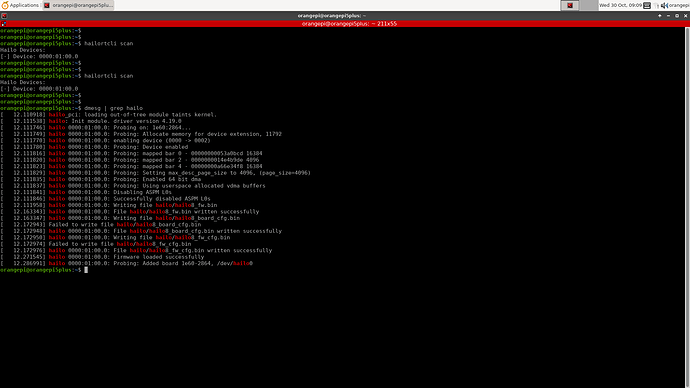
Task: Click the 'loading out-of-tree module taints kernel' line
Action: (x=108, y=115)
